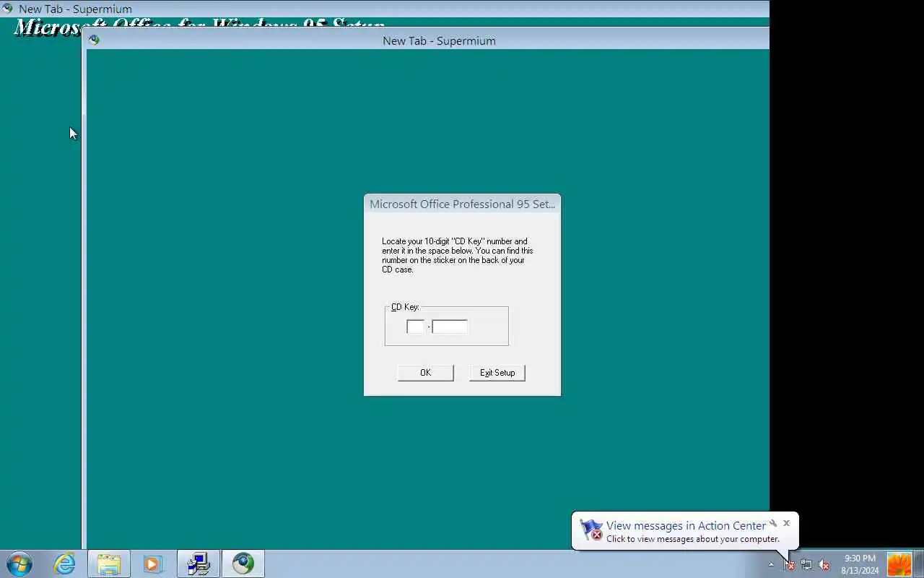The width and height of the screenshot is (924, 578).
Task: Open Windows Media Player taskbar icon
Action: [x=152, y=564]
